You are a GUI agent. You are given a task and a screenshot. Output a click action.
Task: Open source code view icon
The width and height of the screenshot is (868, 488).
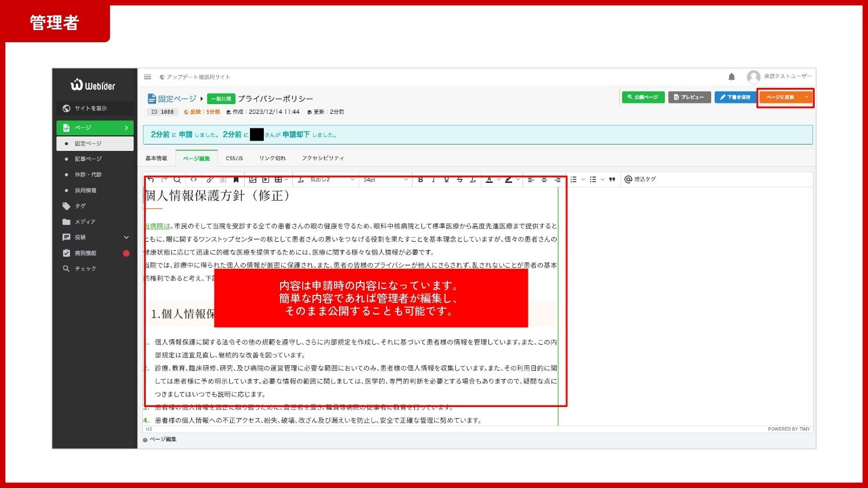pos(194,180)
